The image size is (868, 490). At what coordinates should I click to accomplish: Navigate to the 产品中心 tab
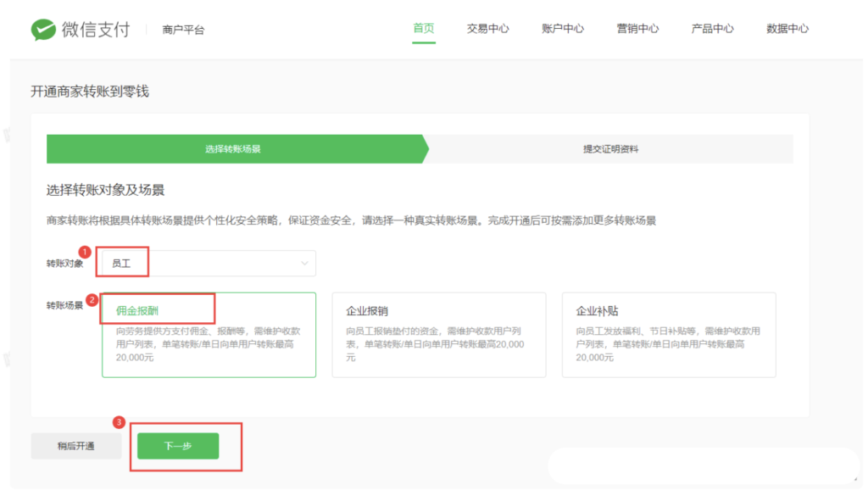(x=712, y=29)
